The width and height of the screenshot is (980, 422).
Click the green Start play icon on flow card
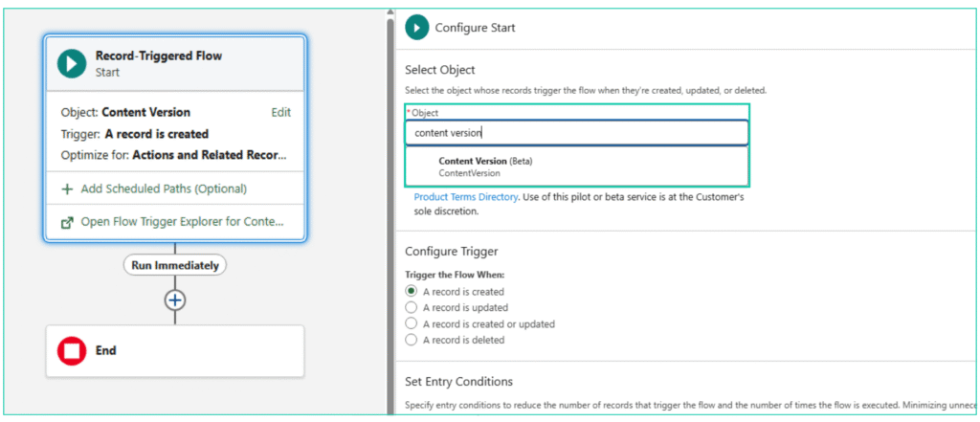(x=72, y=63)
